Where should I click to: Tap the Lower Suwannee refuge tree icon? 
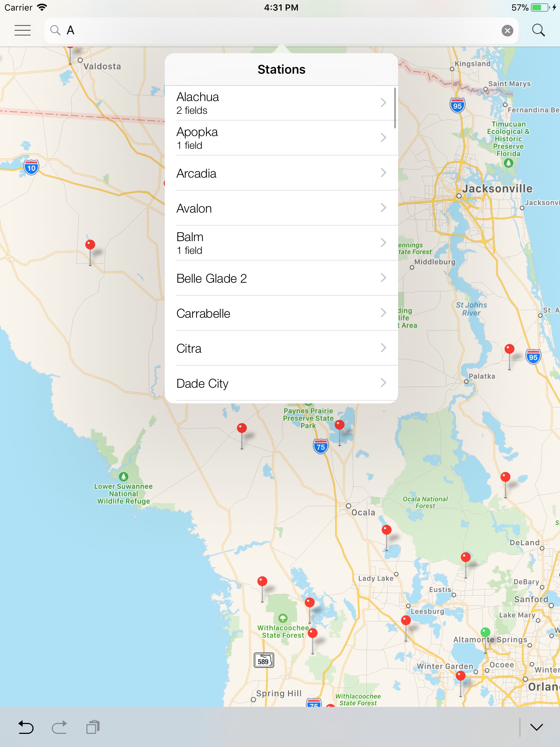(124, 476)
